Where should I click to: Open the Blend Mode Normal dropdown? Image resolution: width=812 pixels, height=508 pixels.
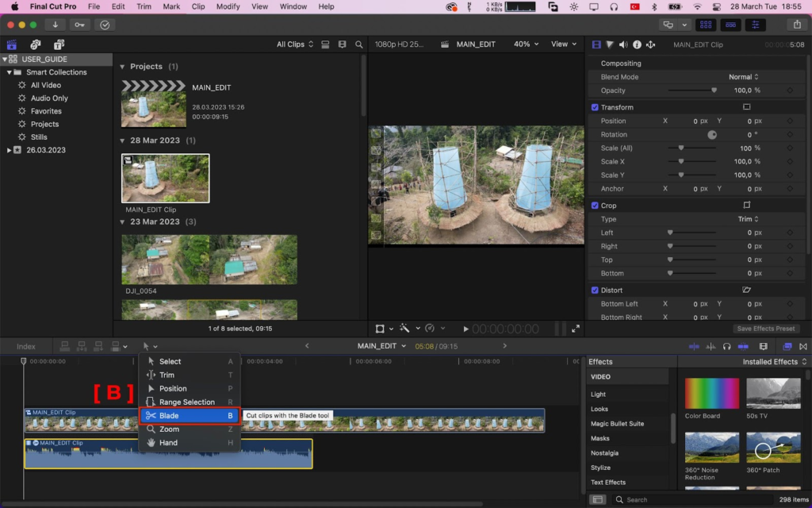[x=744, y=77]
